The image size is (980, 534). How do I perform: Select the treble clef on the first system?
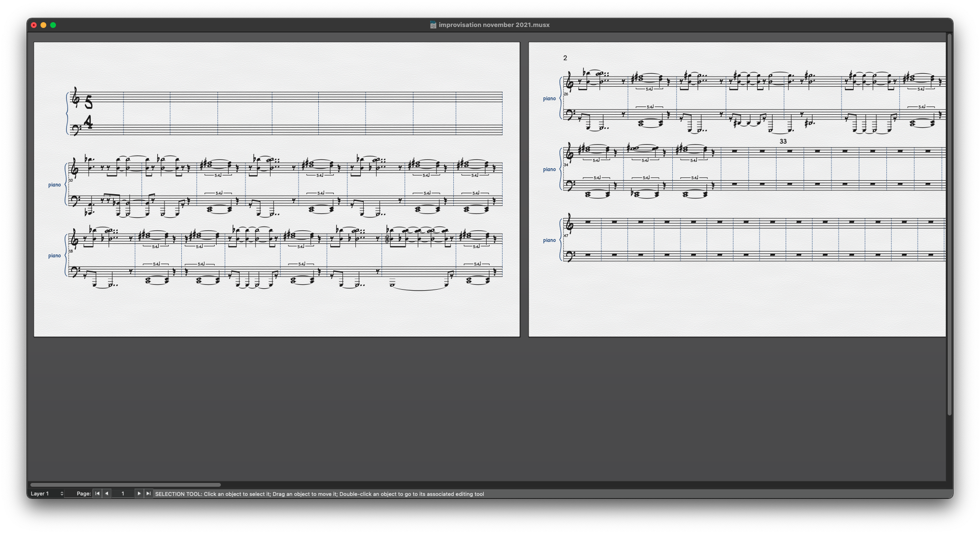click(x=75, y=98)
